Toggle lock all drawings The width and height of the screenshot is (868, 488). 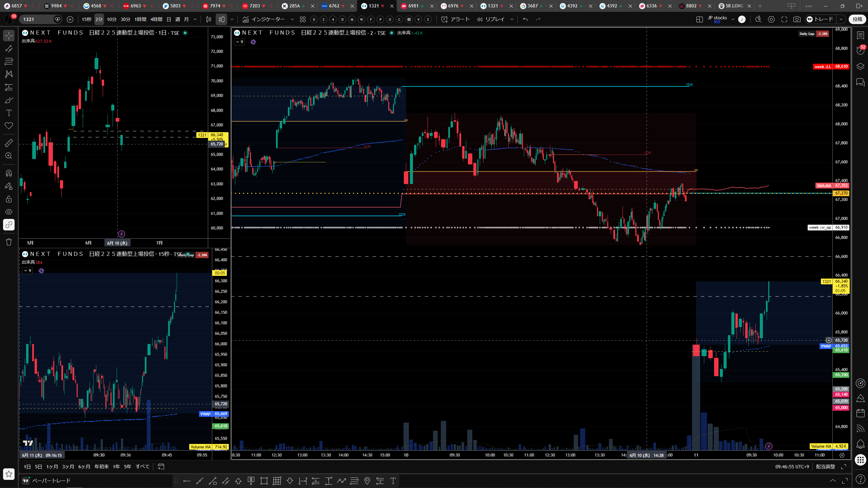tap(9, 199)
